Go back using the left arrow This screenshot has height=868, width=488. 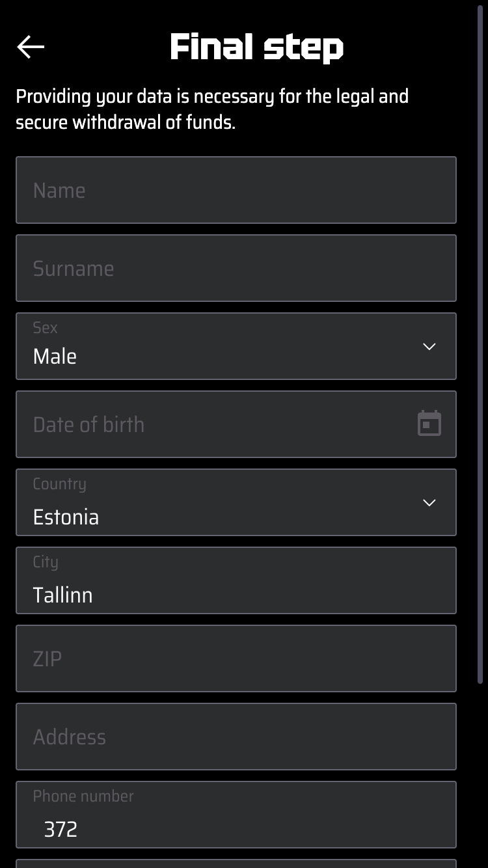tap(31, 47)
